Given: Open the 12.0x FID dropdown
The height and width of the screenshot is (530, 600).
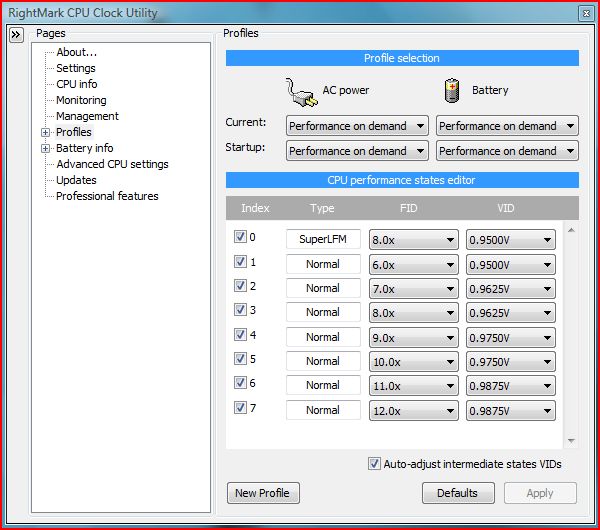Looking at the screenshot, I should (x=414, y=411).
